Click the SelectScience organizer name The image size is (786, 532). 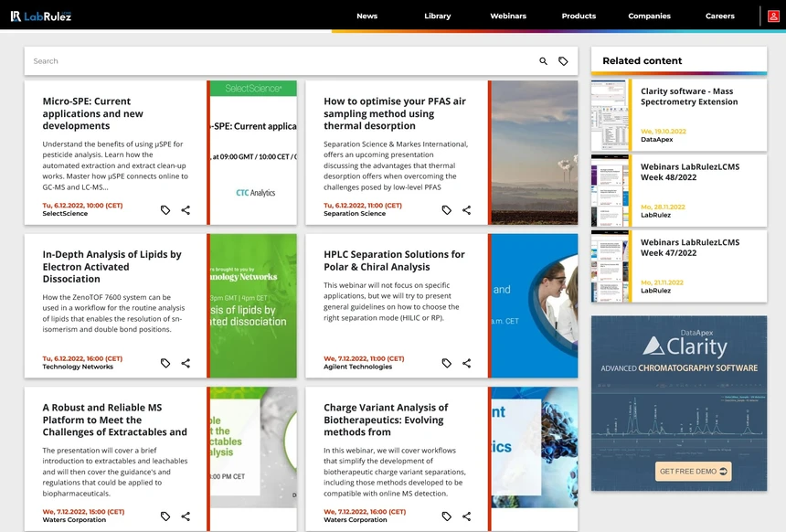[65, 214]
